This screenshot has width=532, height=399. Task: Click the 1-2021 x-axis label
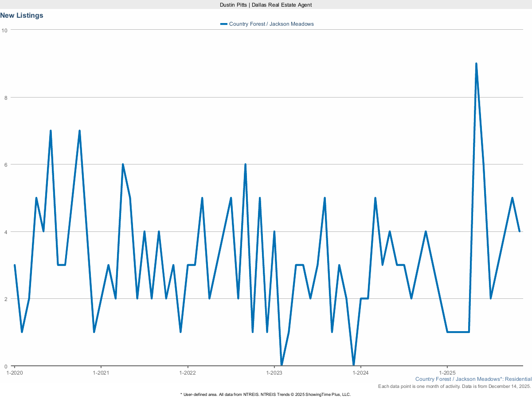(101, 373)
